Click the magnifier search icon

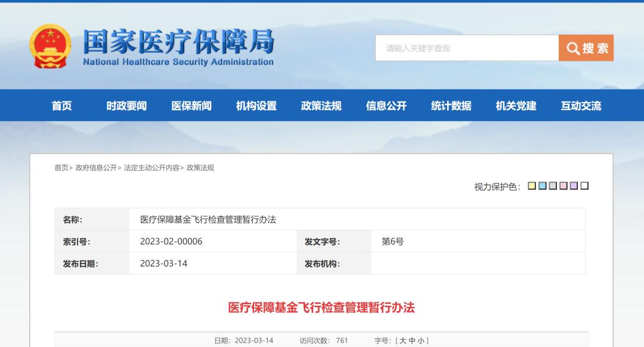(x=572, y=48)
